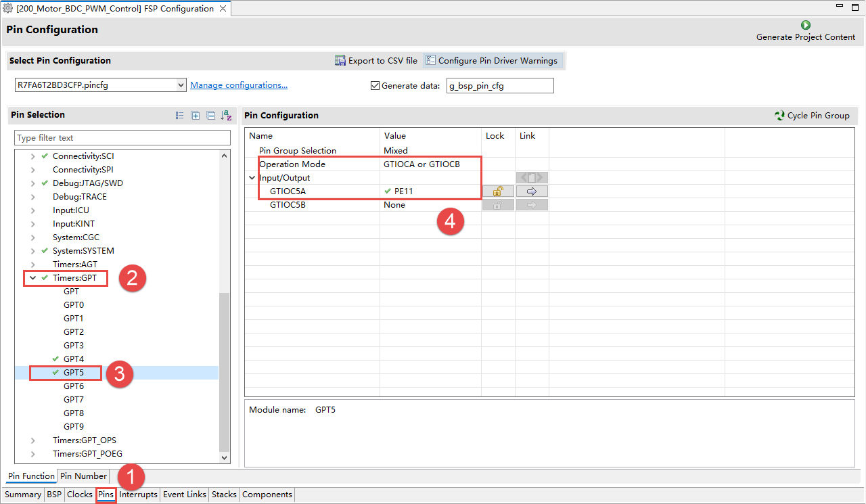Collapse all pin selection tree nodes
The width and height of the screenshot is (866, 504).
pyautogui.click(x=210, y=116)
